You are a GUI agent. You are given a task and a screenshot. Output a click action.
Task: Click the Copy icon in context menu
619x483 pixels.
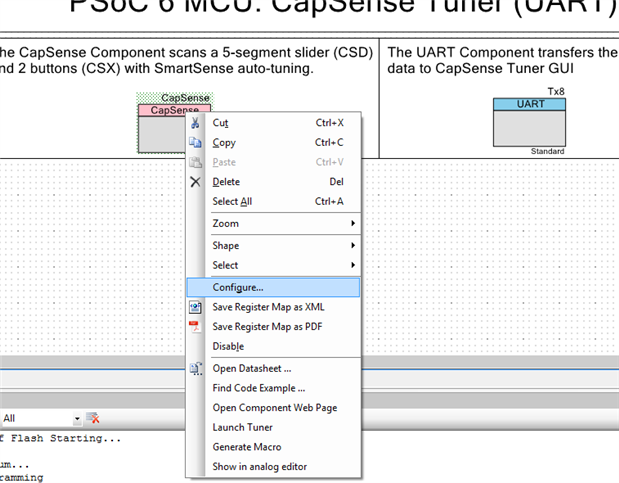click(x=195, y=142)
